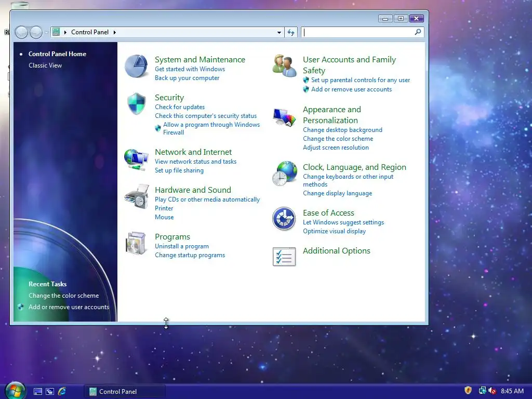Image resolution: width=532 pixels, height=399 pixels.
Task: Open the Programs heading
Action: point(172,237)
